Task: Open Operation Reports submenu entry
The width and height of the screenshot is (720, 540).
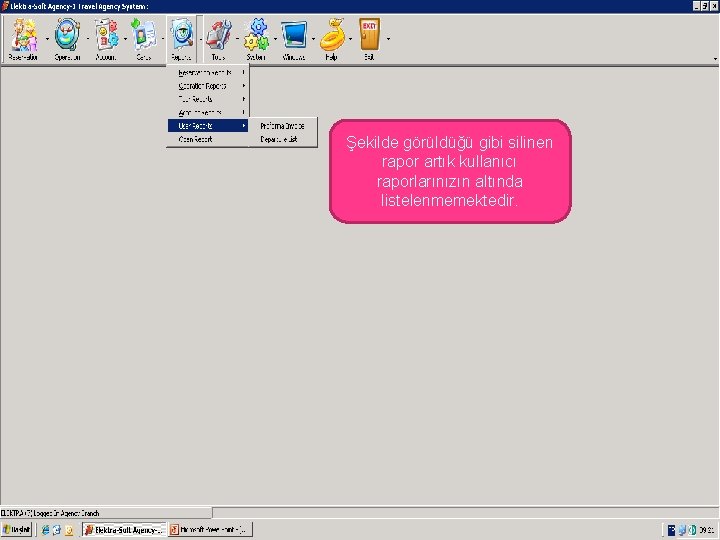Action: pos(208,86)
